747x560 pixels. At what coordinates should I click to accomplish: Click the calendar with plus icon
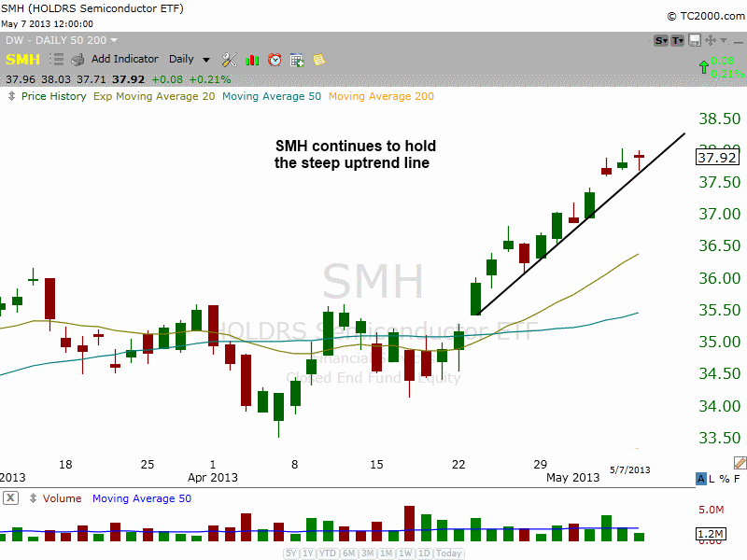(297, 60)
